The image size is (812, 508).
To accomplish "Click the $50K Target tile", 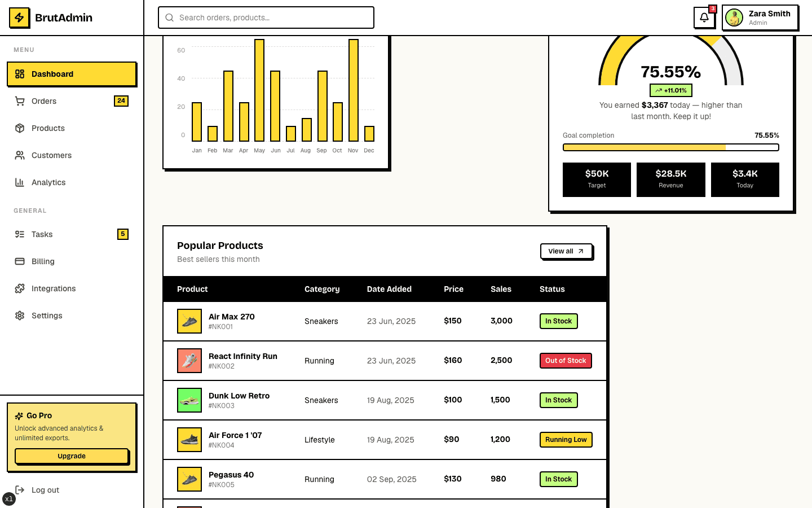I will 597,179.
